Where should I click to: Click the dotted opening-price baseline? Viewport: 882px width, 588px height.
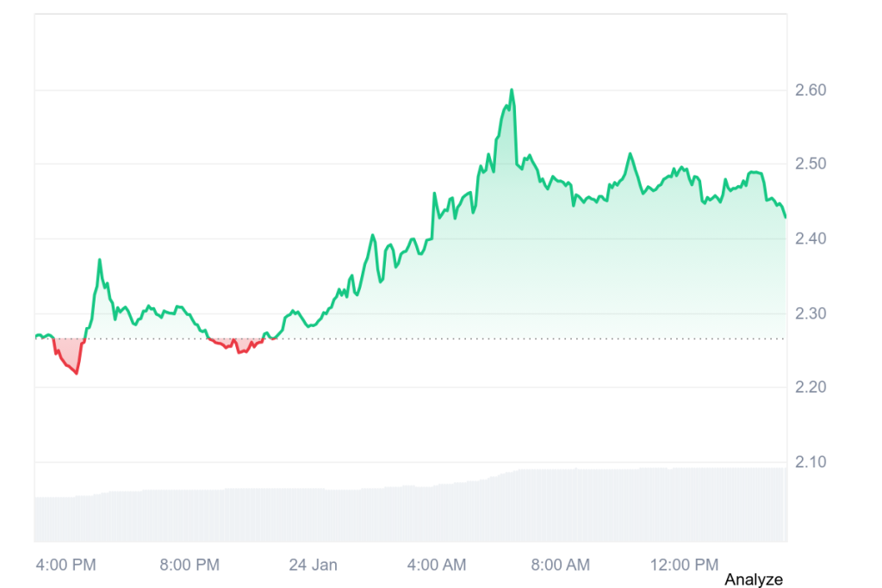pos(517,339)
